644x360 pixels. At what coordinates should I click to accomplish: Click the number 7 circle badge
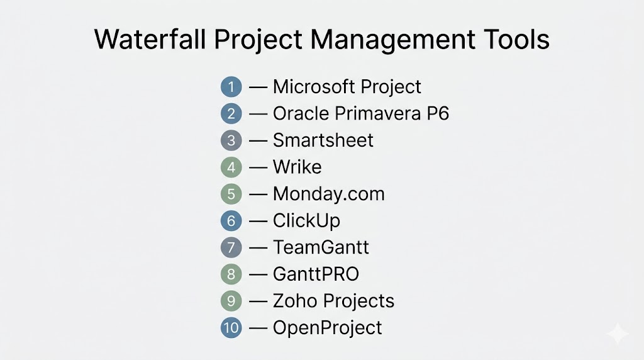pyautogui.click(x=231, y=247)
